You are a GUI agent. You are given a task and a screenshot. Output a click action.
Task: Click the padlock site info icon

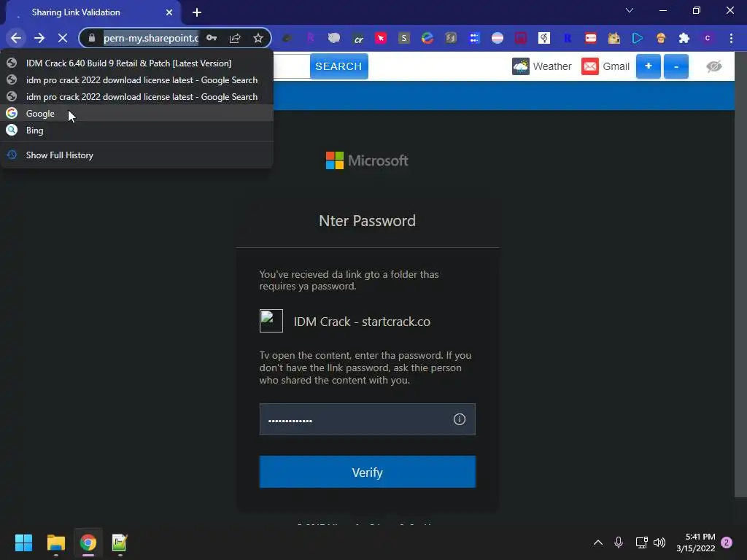point(92,38)
